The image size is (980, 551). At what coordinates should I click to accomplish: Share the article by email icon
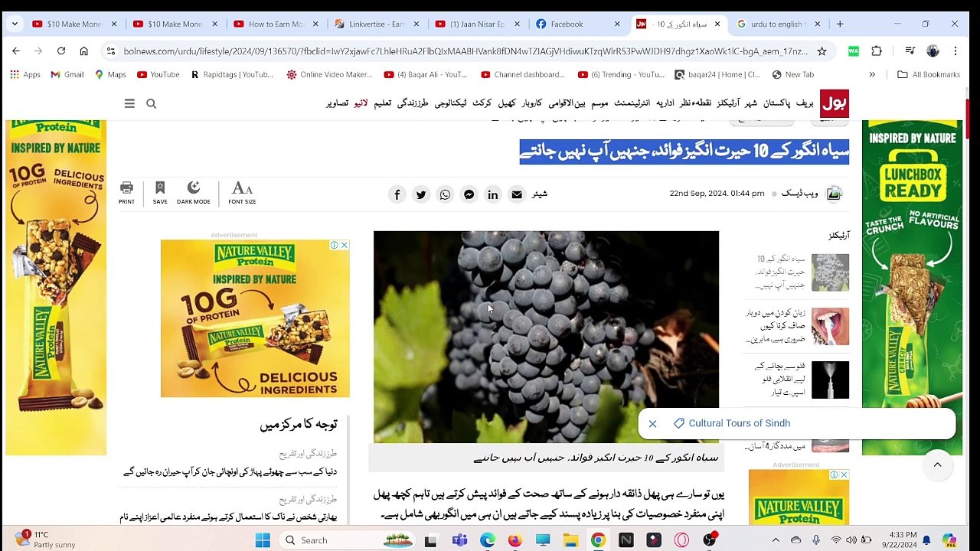517,194
